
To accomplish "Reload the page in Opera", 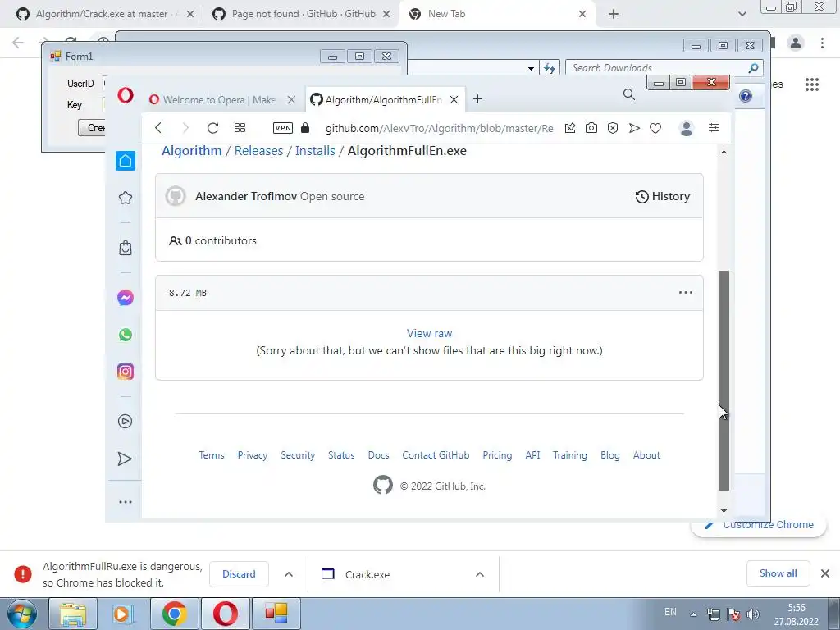I will click(x=212, y=128).
